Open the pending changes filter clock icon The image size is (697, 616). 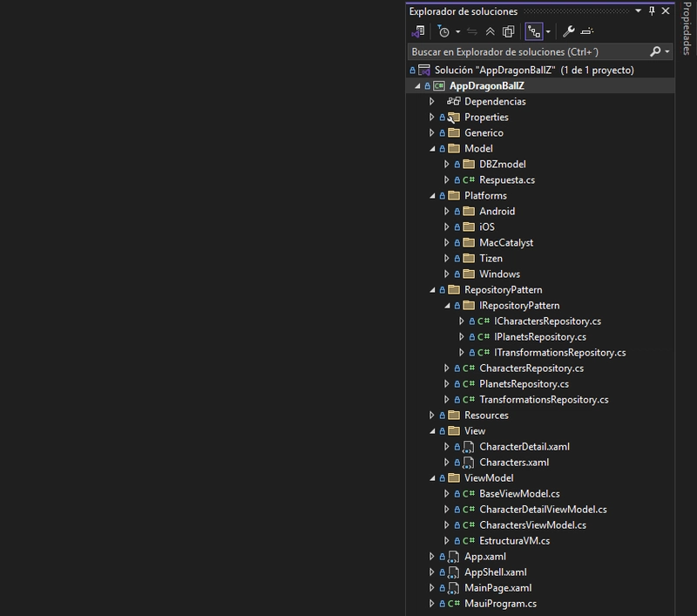[443, 31]
